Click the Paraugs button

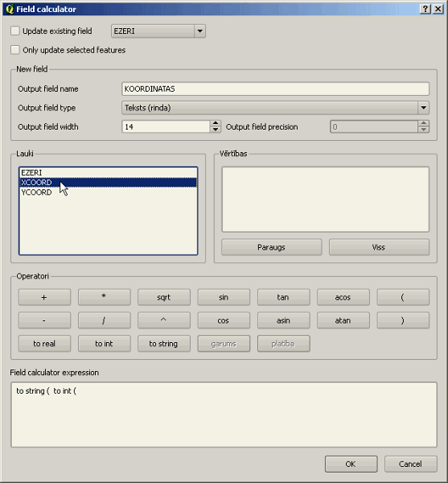[x=271, y=247]
